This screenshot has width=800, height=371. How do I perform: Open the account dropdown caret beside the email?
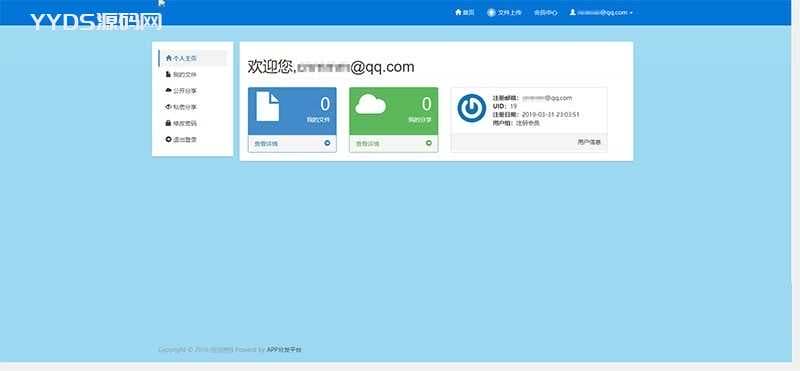631,13
